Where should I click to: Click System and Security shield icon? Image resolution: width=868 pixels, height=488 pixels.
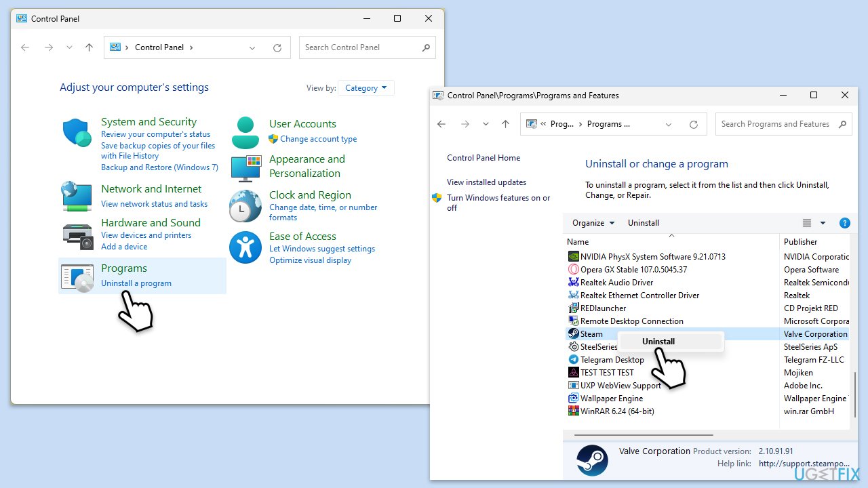(x=77, y=132)
